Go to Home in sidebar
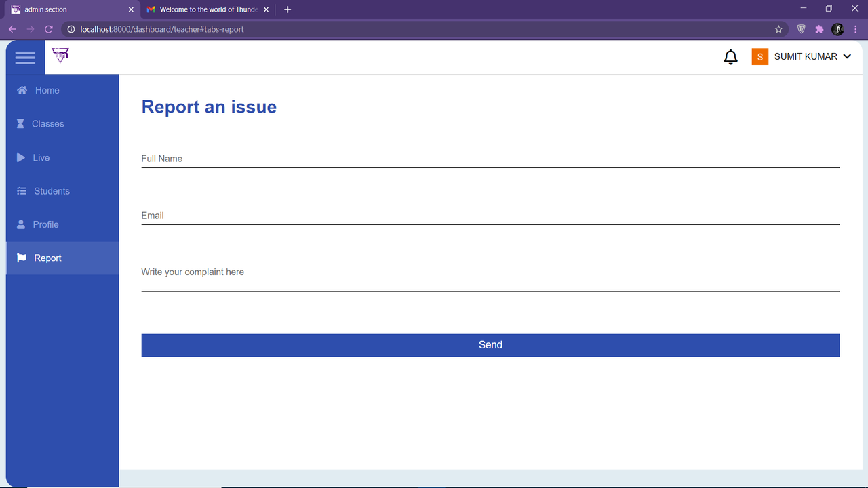 [x=62, y=90]
